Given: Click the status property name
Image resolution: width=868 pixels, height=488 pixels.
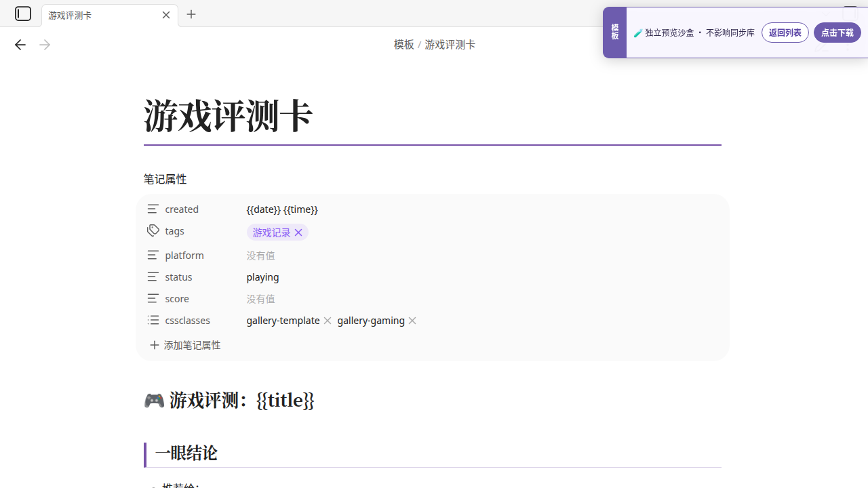Looking at the screenshot, I should click(178, 277).
